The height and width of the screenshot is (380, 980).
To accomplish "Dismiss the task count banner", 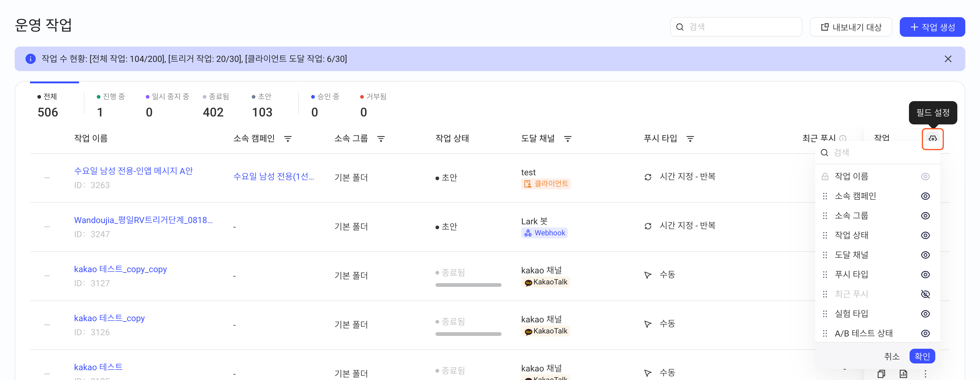I will (x=948, y=59).
